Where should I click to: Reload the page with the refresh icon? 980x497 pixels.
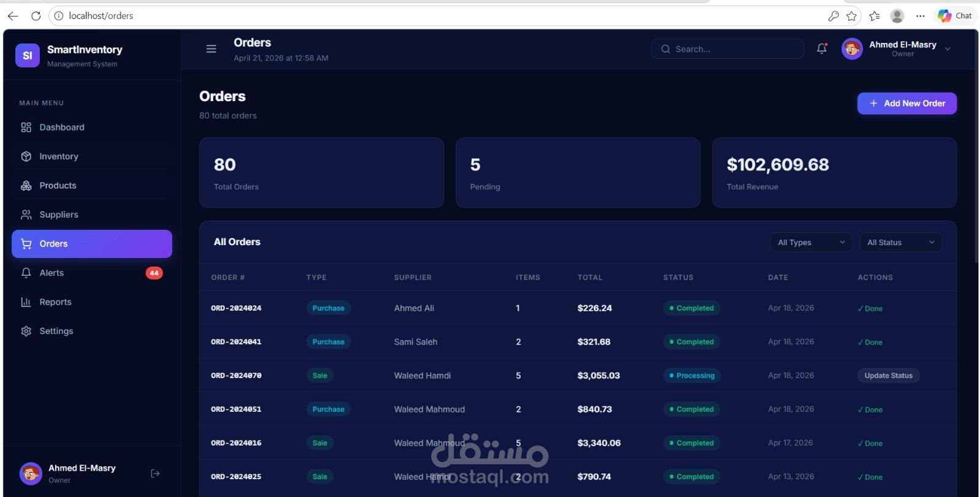36,16
